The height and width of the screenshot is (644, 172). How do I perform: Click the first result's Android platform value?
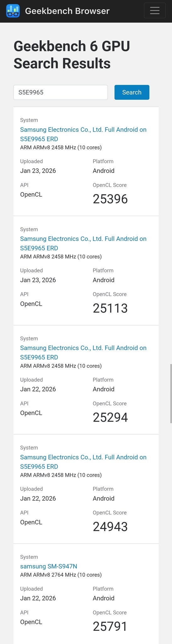click(103, 171)
